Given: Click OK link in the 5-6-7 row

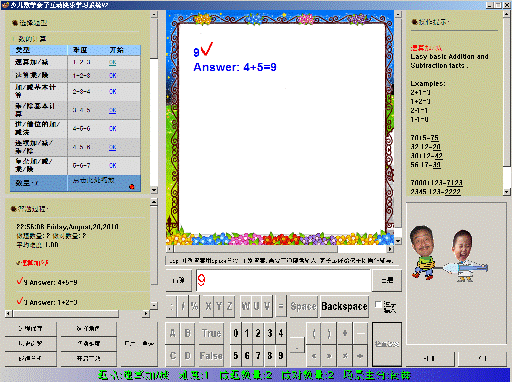Looking at the screenshot, I should click(x=113, y=165).
